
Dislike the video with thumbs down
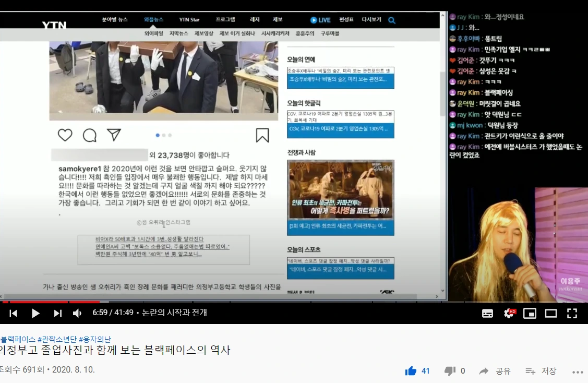tap(450, 371)
